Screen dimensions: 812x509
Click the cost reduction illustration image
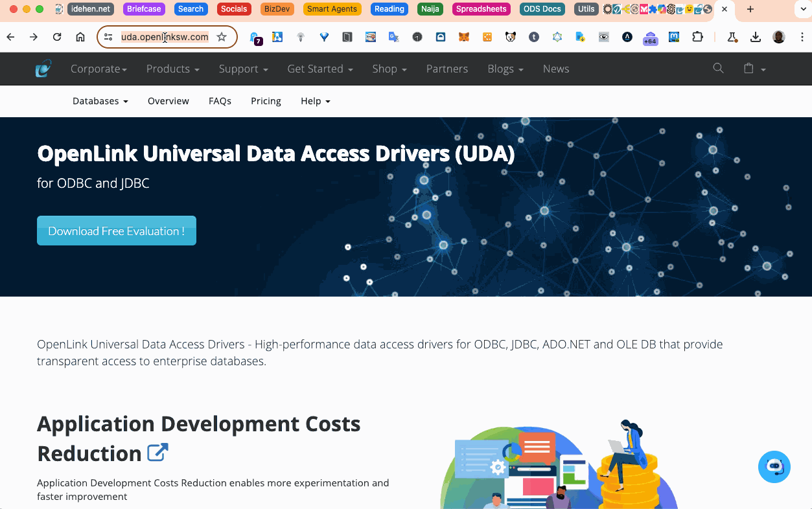559,464
